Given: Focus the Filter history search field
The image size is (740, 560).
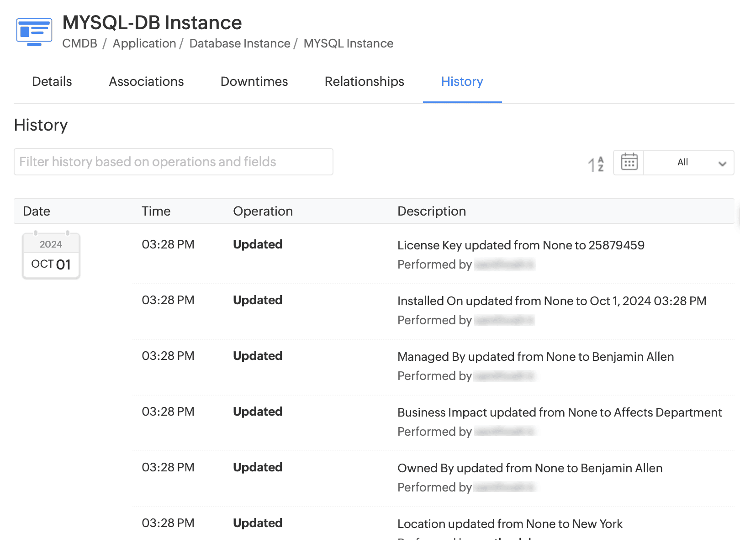Looking at the screenshot, I should (173, 162).
